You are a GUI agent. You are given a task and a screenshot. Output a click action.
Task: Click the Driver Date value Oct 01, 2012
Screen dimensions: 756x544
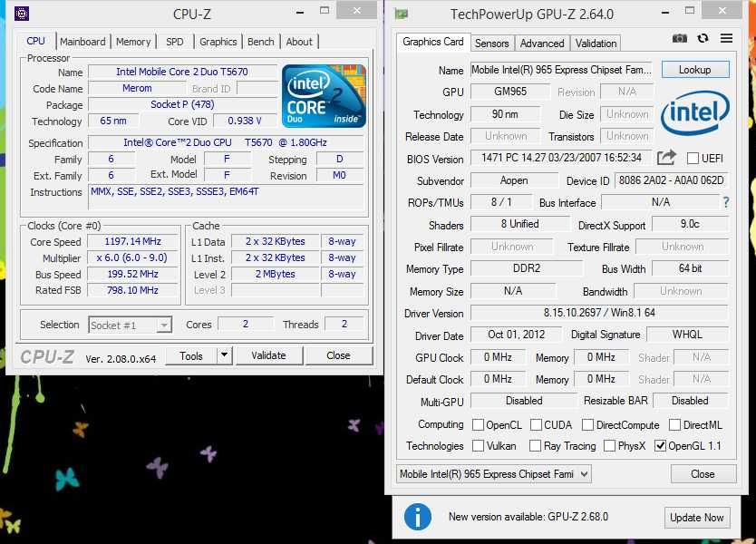516,335
